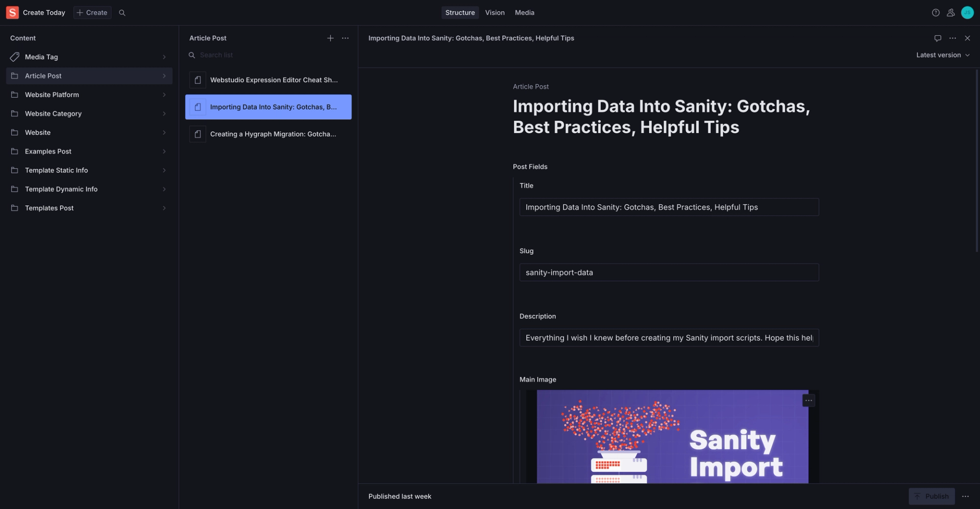
Task: Open the presence users icon
Action: pyautogui.click(x=950, y=12)
